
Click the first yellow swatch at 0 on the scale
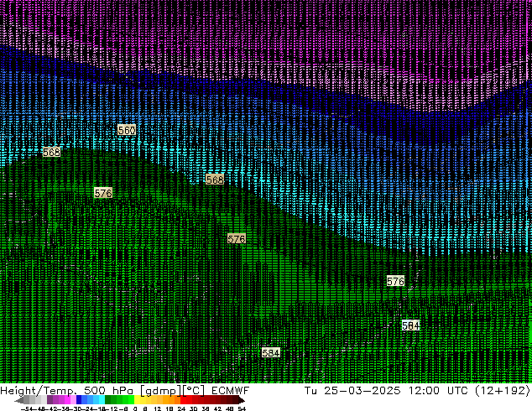click(137, 400)
